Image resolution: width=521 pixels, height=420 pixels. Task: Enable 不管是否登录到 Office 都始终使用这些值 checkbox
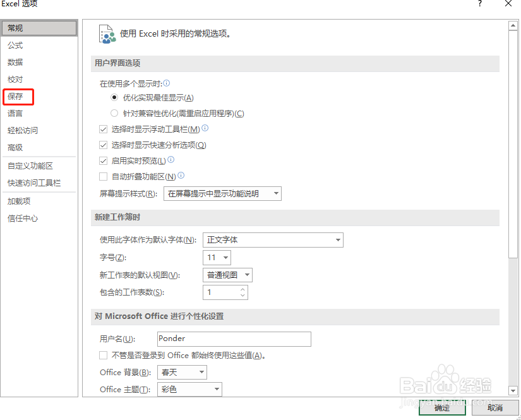click(x=104, y=356)
